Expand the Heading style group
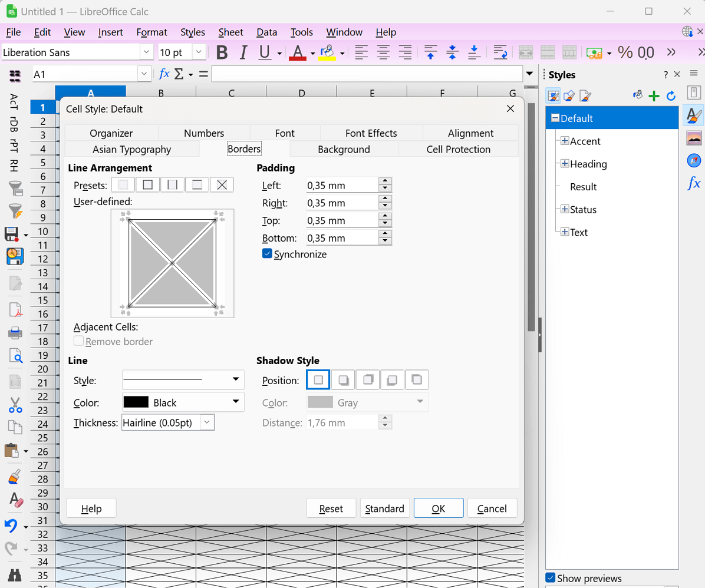The height and width of the screenshot is (588, 705). [x=565, y=164]
